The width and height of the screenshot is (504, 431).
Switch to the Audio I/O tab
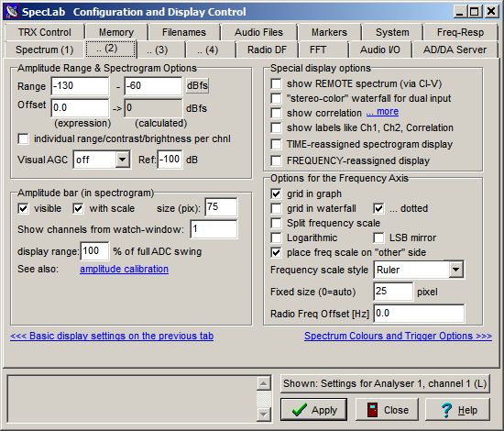380,50
